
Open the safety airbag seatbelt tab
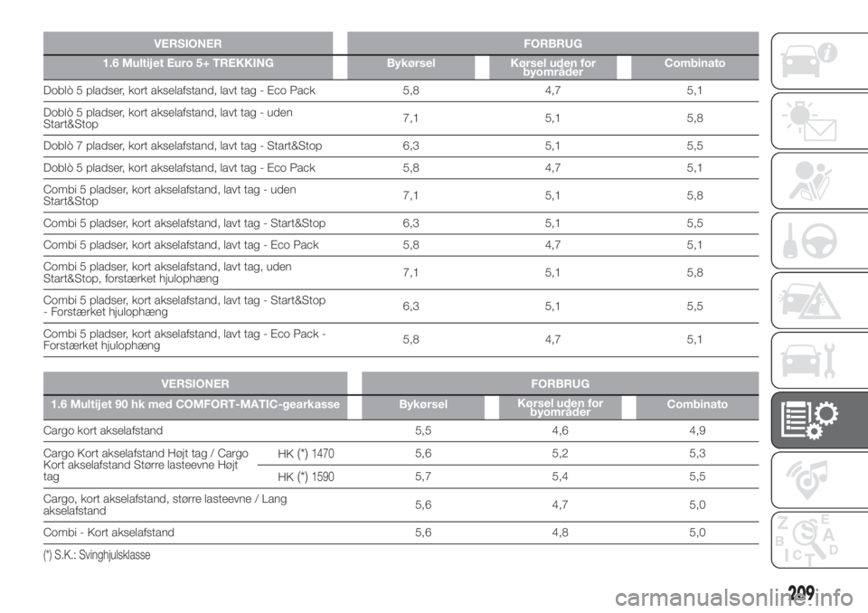819,181
